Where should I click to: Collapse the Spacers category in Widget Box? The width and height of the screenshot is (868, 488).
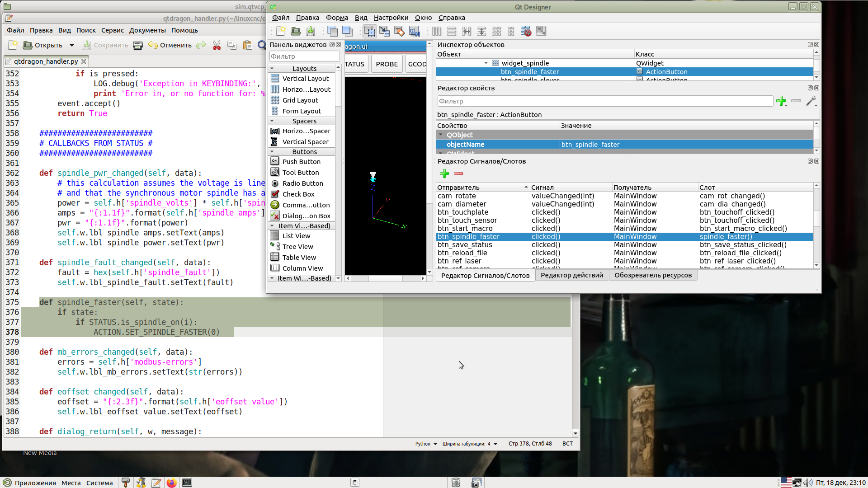272,121
